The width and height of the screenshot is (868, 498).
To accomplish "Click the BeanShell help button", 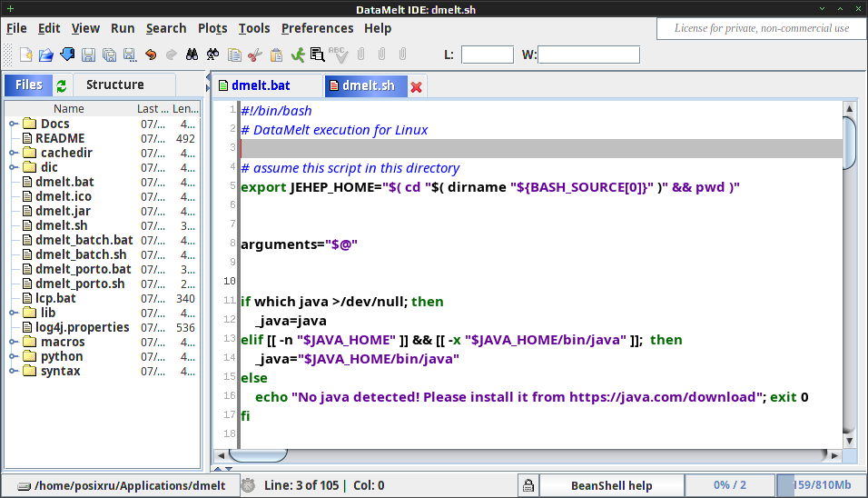I will point(611,486).
